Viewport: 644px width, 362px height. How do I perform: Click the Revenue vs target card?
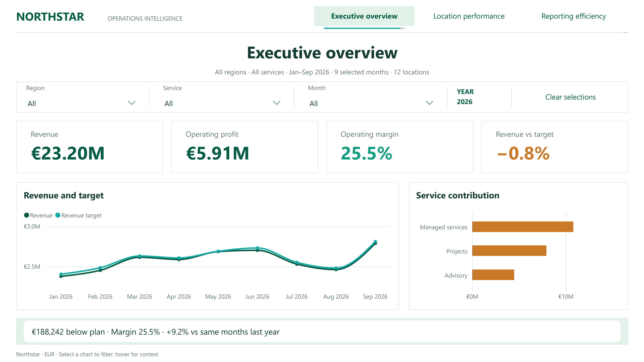click(554, 147)
